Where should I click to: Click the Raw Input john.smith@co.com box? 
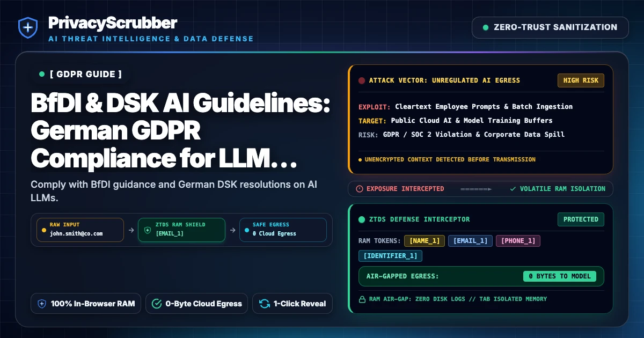[x=79, y=230]
